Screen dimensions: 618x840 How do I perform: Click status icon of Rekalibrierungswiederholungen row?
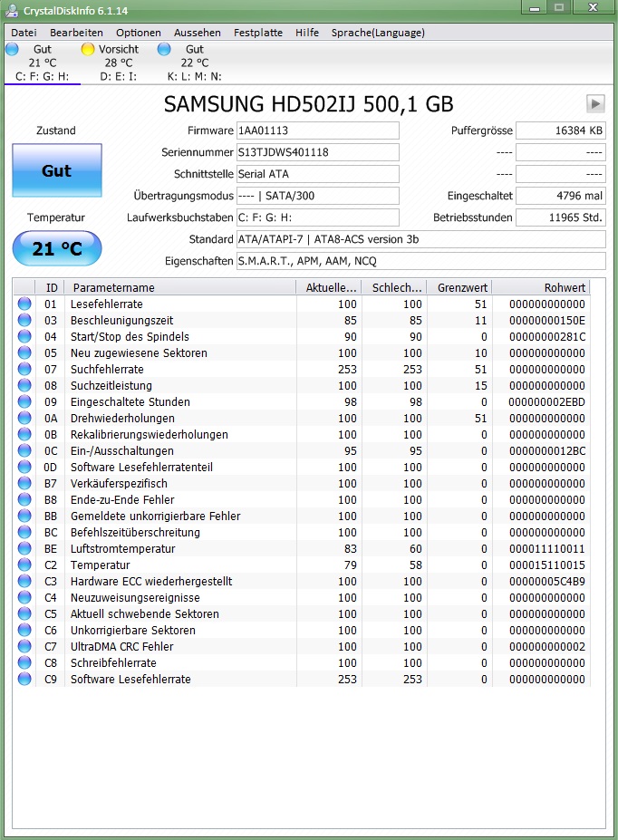(x=24, y=434)
